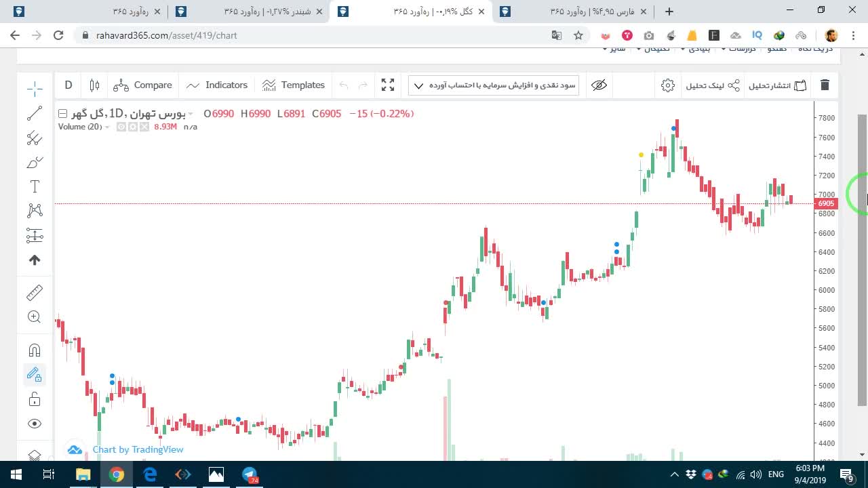Expand the Volume (20) indicator options

(x=107, y=127)
